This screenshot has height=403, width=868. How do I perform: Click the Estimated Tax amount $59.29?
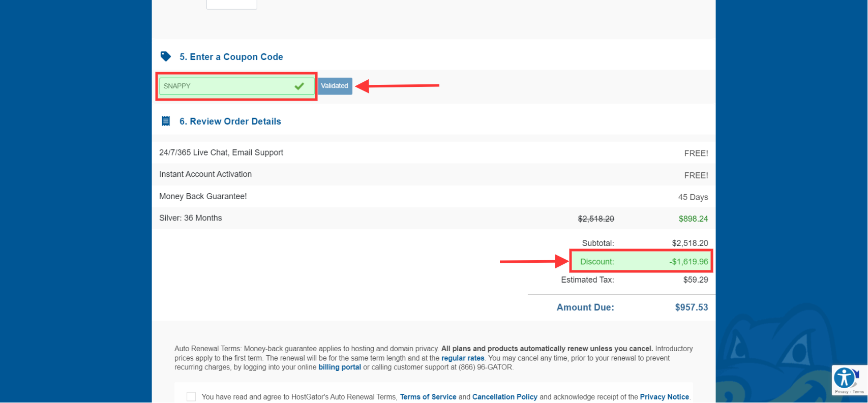point(695,280)
